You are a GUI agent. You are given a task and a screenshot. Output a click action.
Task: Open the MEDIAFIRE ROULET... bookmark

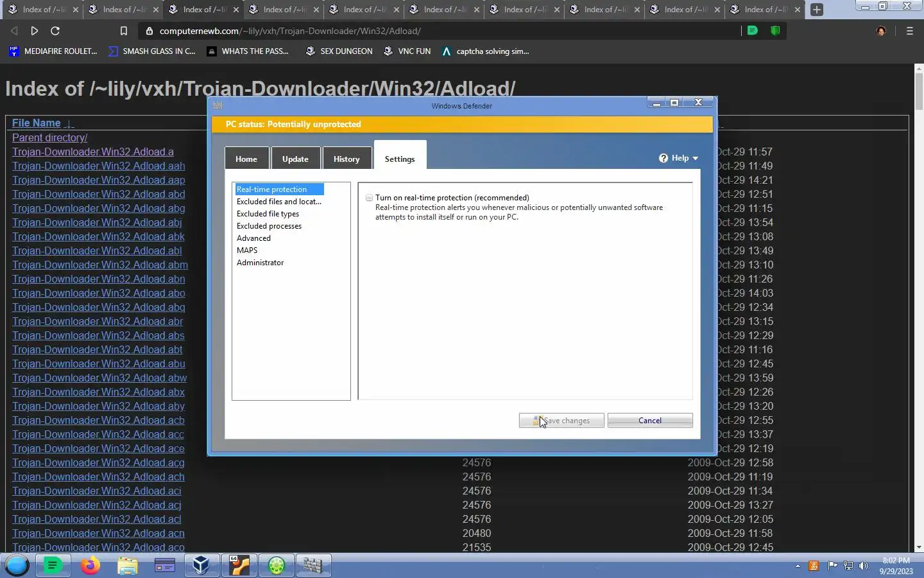[53, 51]
